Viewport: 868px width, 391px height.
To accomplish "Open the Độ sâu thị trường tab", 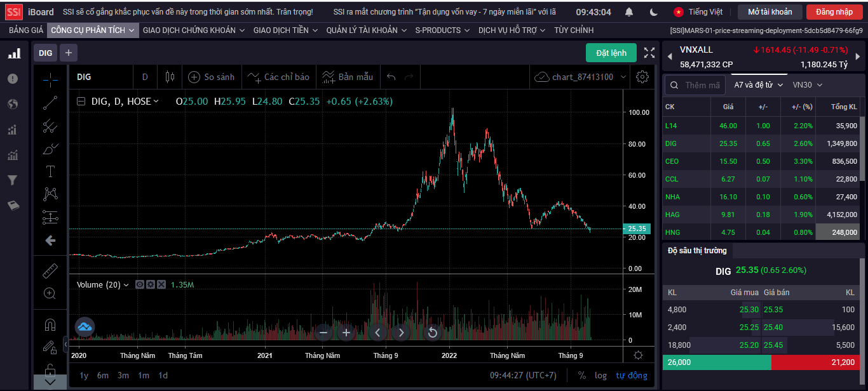I will [697, 251].
